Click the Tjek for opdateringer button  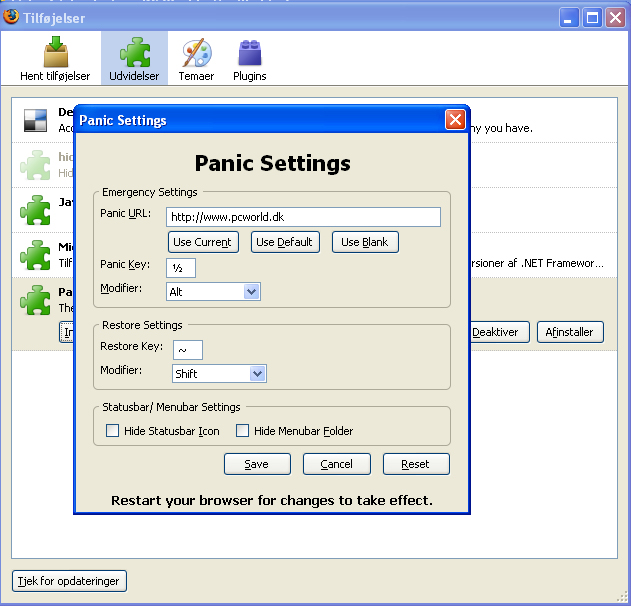click(69, 581)
